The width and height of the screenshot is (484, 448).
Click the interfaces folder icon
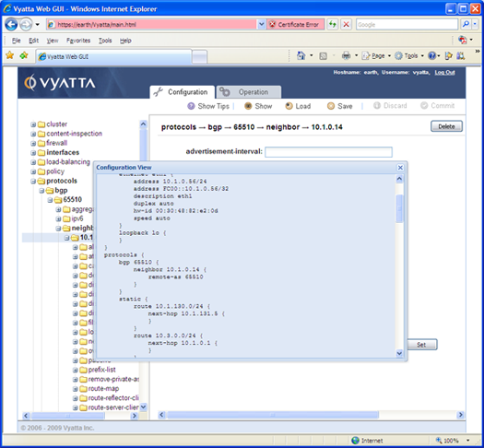(x=41, y=152)
